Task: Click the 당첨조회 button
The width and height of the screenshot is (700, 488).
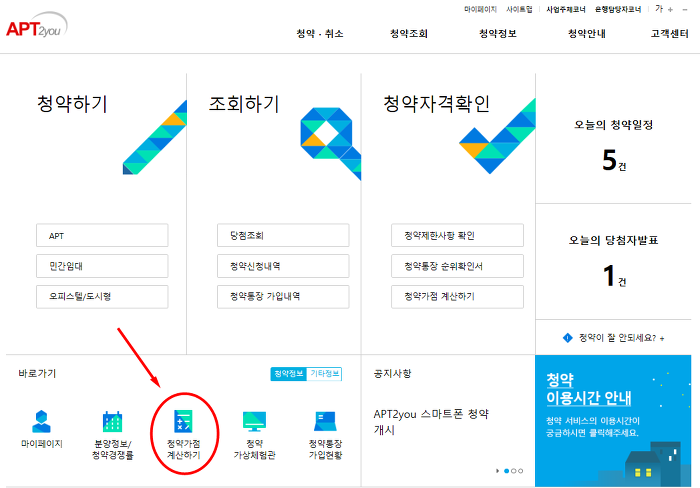Action: tap(283, 235)
